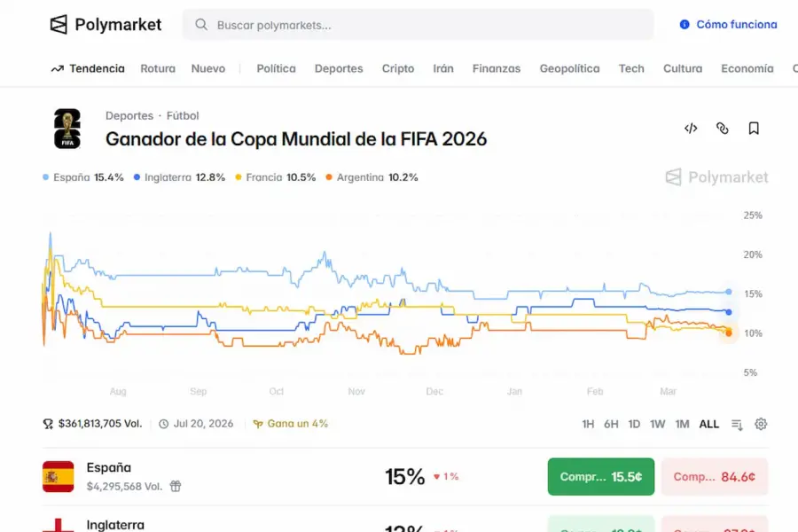Switch timeframe to 1M
798x532 pixels.
tap(682, 424)
